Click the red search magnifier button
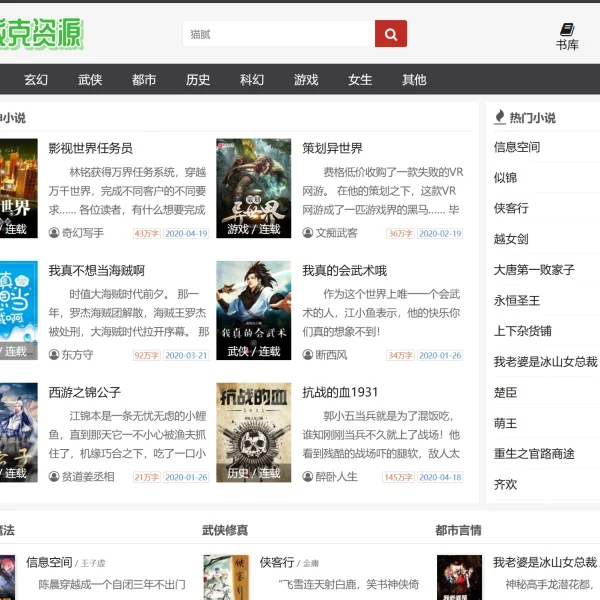The height and width of the screenshot is (600, 600). [390, 34]
